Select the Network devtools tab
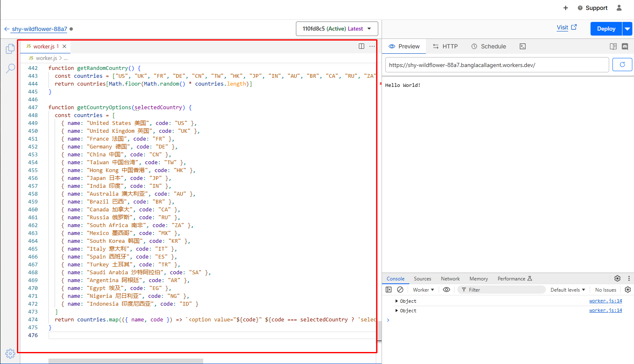Screen dimensions: 634x364 point(450,279)
